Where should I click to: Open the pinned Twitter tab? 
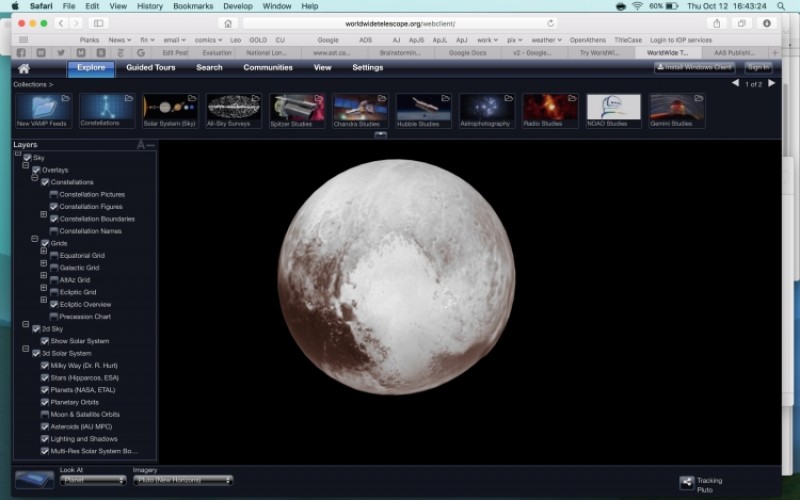[x=61, y=53]
